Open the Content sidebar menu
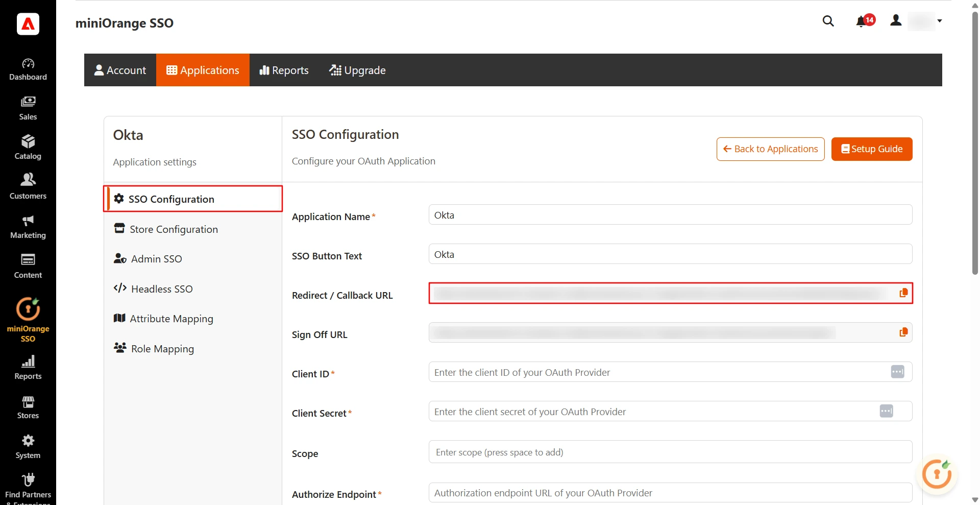The width and height of the screenshot is (980, 505). (28, 267)
